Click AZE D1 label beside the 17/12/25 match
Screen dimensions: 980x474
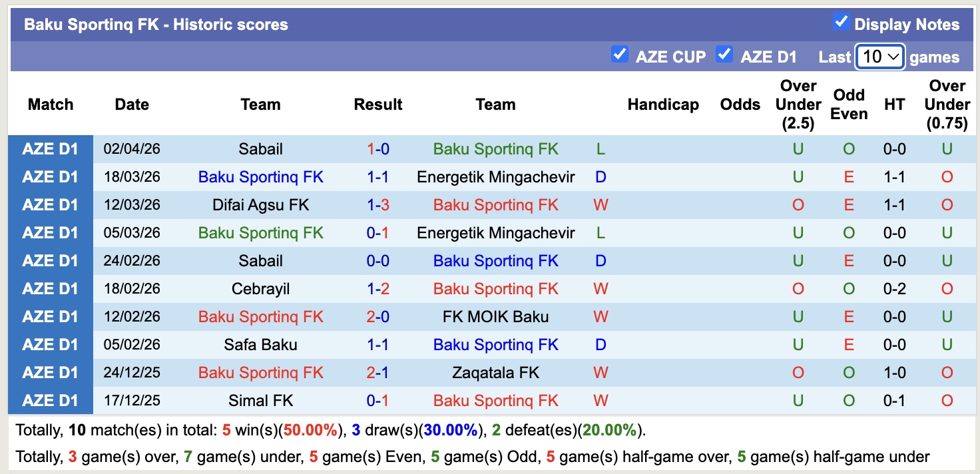(51, 400)
